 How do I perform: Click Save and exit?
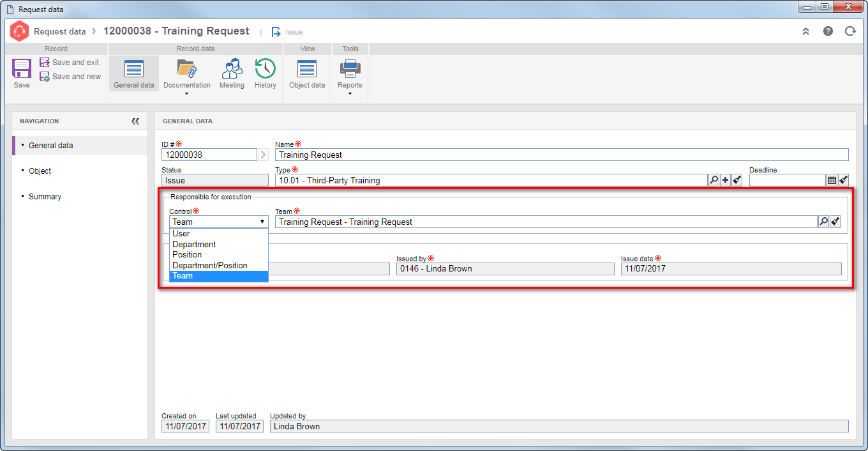pyautogui.click(x=70, y=63)
